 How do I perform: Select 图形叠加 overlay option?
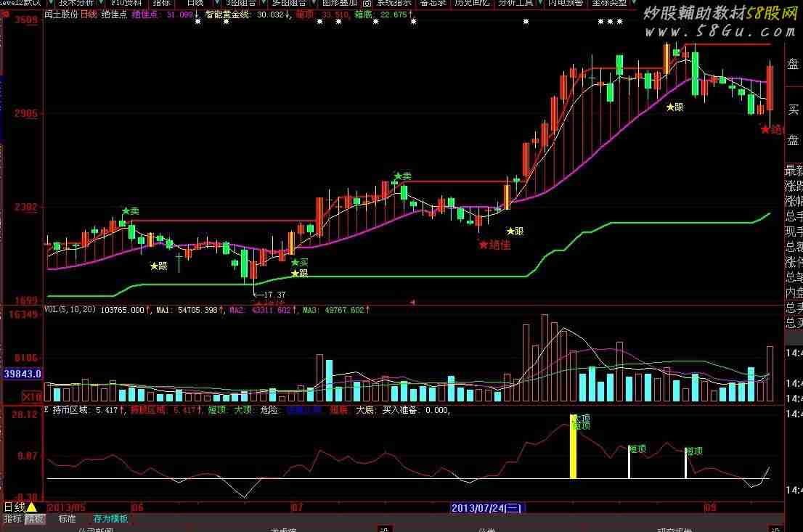pos(339,3)
